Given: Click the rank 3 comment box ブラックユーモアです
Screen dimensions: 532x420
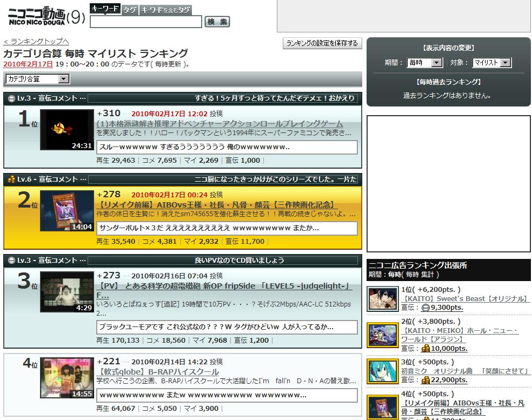Looking at the screenshot, I should pos(227,327).
